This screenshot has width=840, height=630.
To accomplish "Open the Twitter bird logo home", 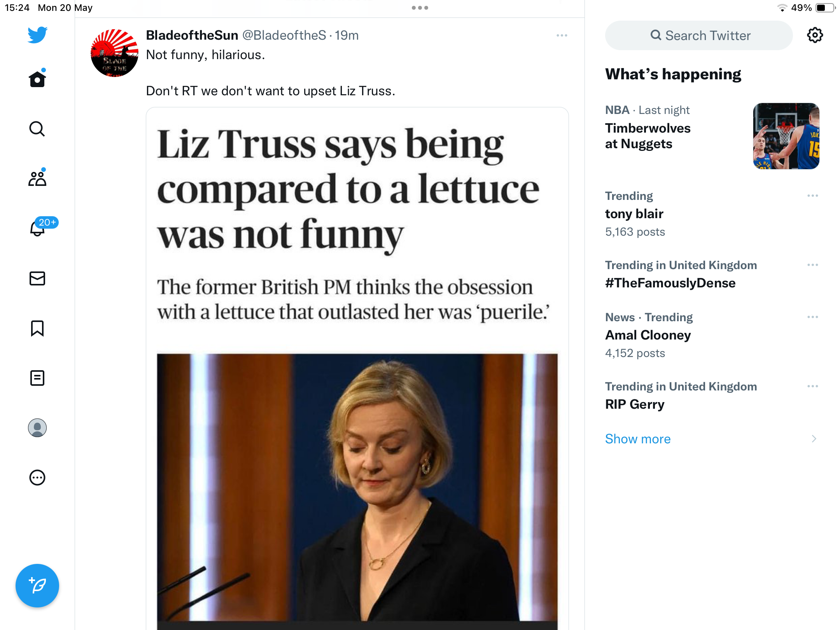I will click(37, 35).
